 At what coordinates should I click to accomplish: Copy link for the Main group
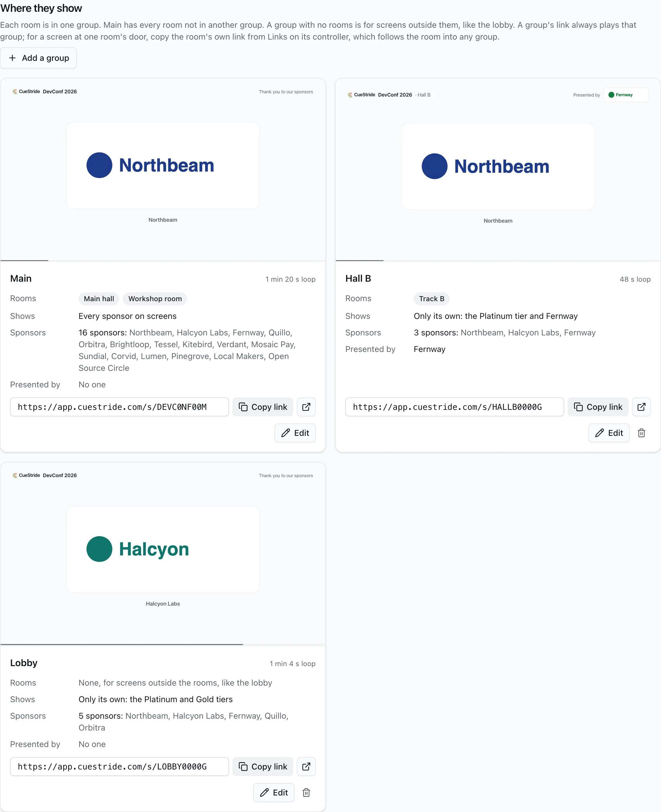263,407
